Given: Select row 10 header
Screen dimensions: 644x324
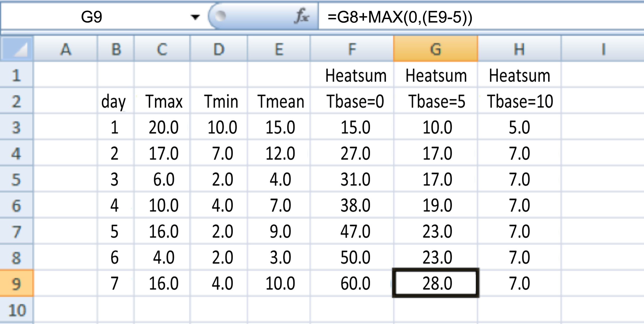Looking at the screenshot, I should click(x=17, y=310).
